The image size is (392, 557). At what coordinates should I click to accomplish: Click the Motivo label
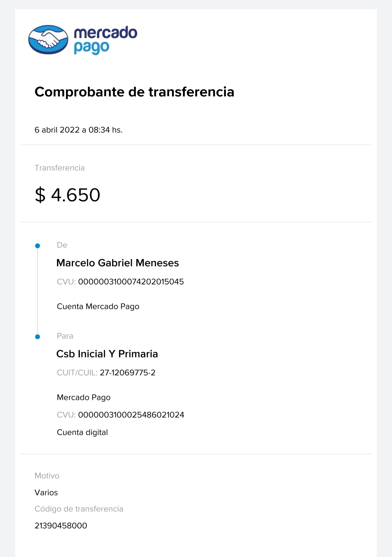tap(47, 476)
